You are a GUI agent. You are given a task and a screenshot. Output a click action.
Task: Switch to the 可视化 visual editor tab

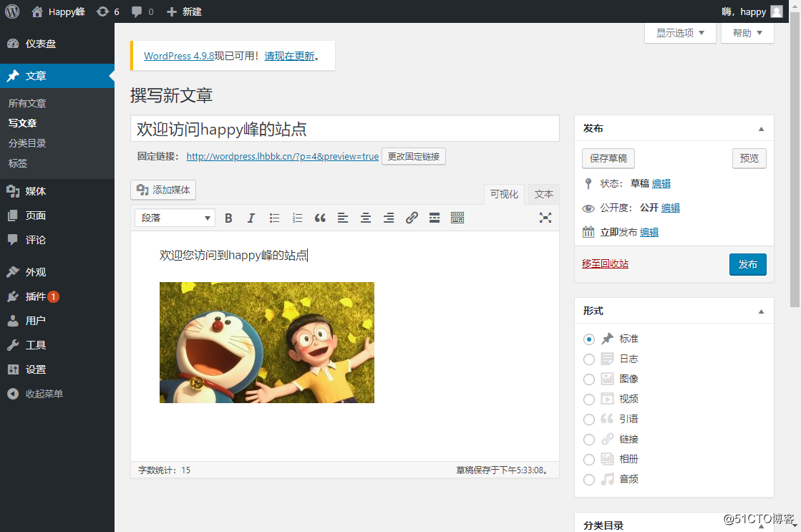[504, 194]
